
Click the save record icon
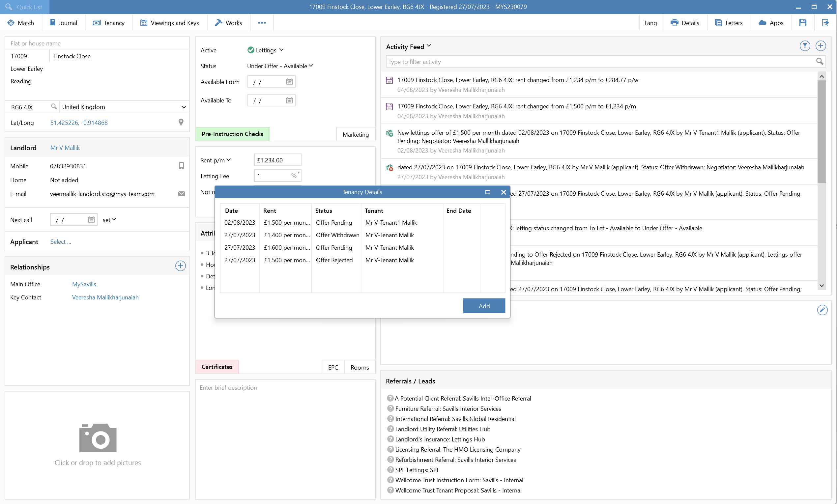click(x=802, y=22)
